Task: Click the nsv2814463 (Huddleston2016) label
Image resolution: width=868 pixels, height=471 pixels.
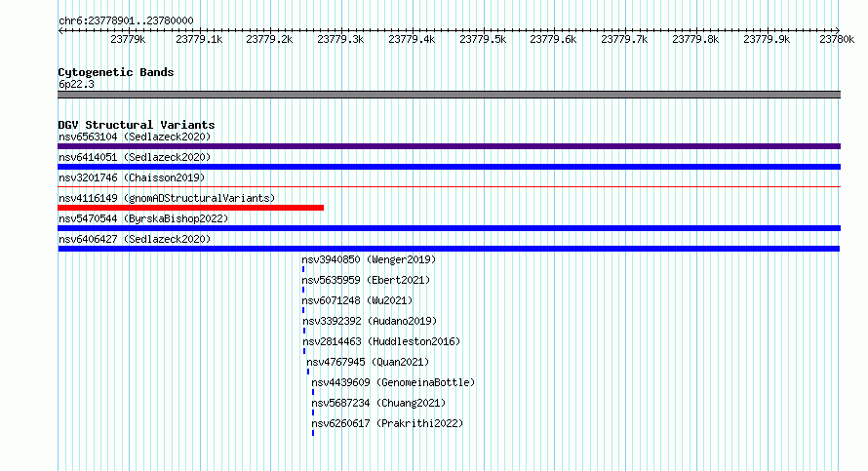Action: [381, 341]
